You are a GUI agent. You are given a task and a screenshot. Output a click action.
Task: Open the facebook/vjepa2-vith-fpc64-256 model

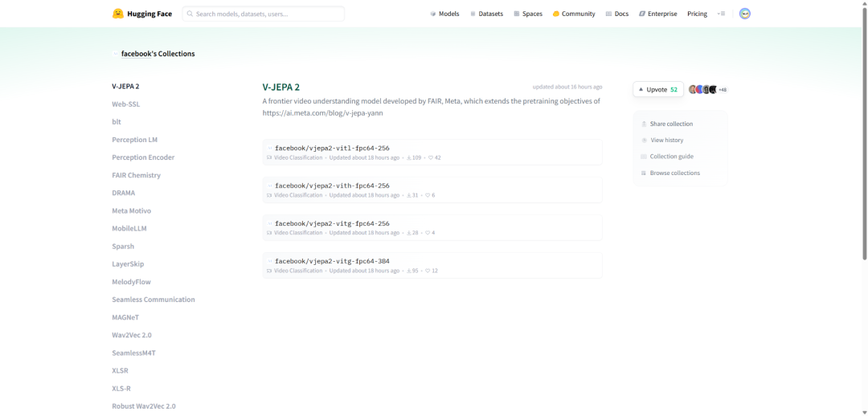(x=332, y=186)
